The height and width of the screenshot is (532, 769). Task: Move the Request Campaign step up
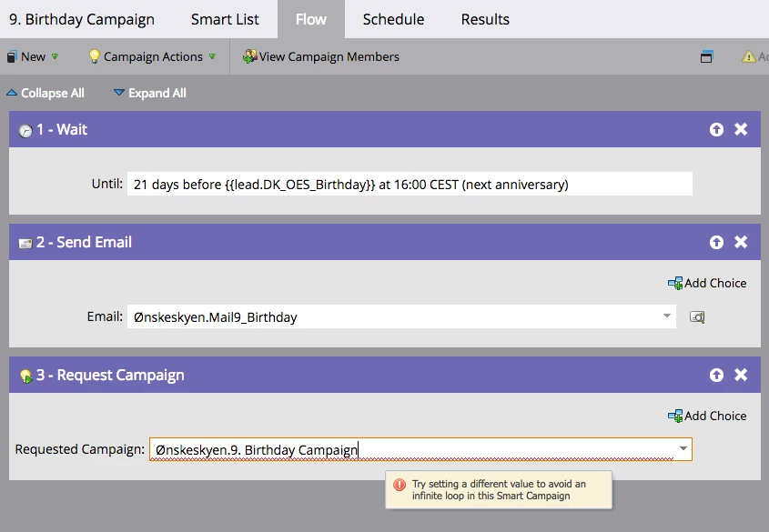716,375
